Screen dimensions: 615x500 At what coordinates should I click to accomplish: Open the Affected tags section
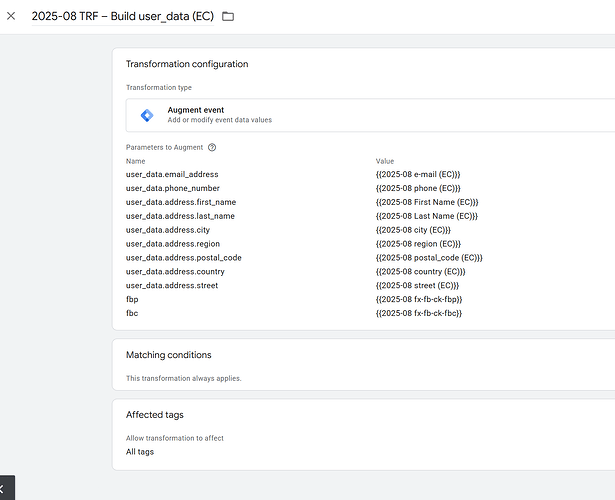[x=154, y=415]
